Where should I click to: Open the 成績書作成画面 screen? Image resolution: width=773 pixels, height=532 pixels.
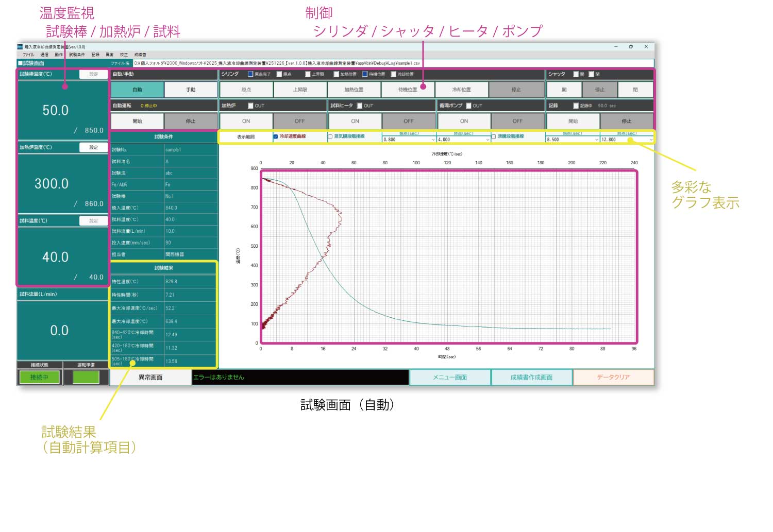coord(531,377)
